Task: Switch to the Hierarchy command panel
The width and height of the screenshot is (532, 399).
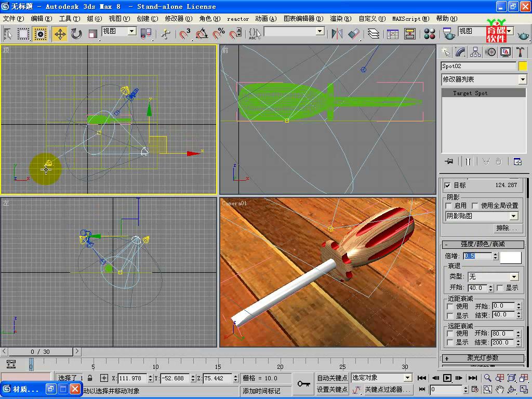Action: [475, 52]
